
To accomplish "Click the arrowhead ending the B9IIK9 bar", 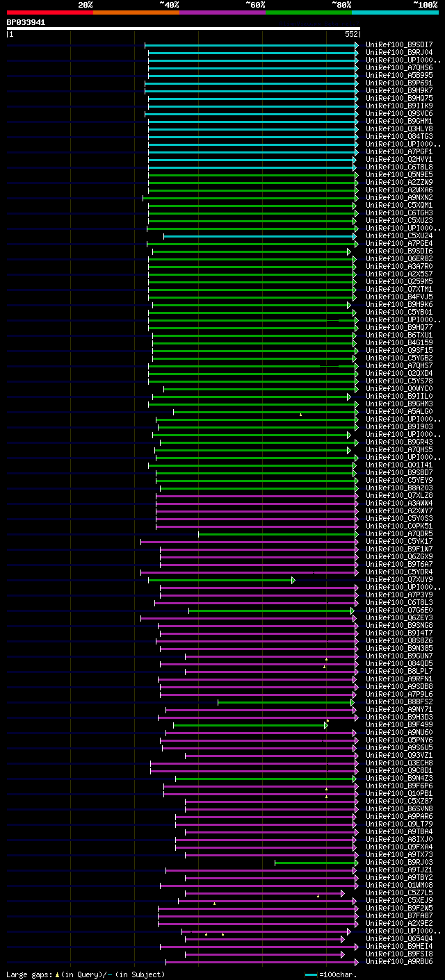I will coord(357,106).
